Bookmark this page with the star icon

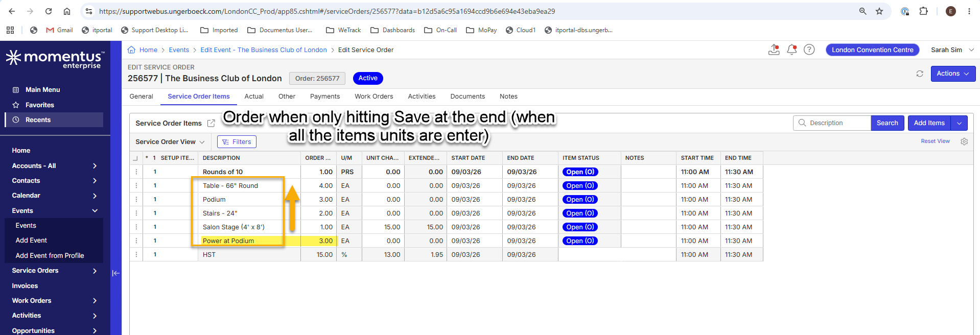pos(879,11)
